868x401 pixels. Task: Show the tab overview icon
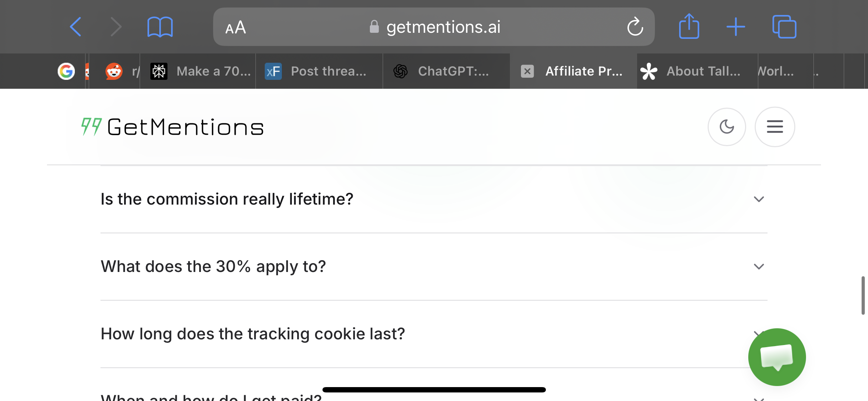pos(784,27)
